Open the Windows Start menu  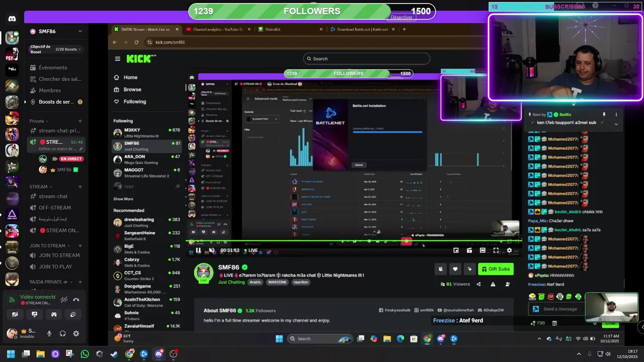11,354
